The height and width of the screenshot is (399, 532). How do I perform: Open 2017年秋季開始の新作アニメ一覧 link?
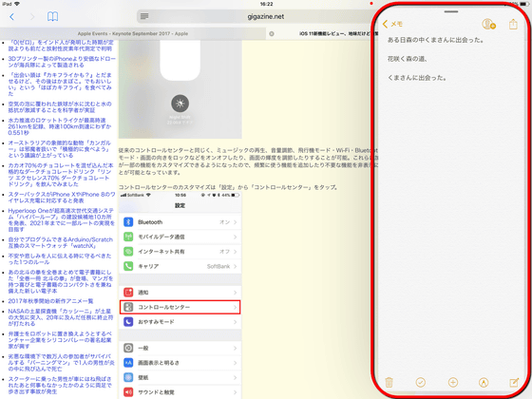point(50,301)
